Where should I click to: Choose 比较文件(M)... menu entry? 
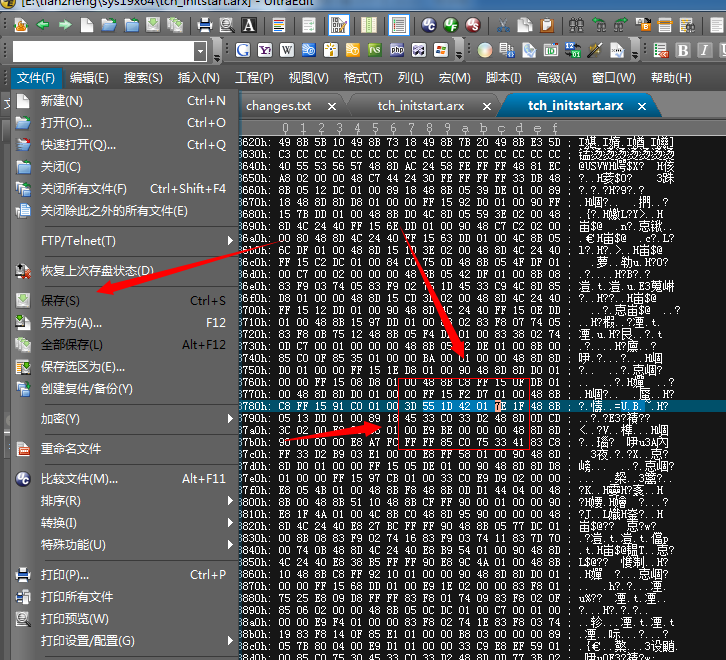(x=125, y=478)
